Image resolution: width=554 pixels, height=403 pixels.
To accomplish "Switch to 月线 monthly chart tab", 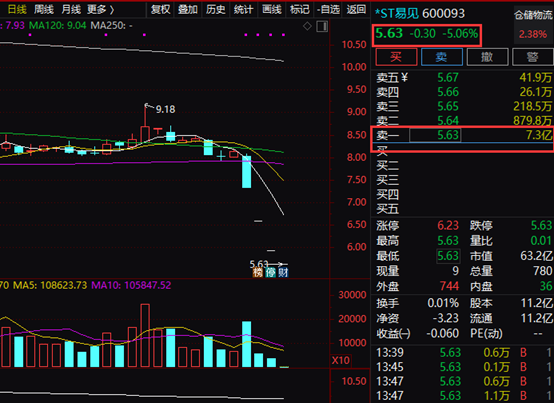I will [x=71, y=10].
